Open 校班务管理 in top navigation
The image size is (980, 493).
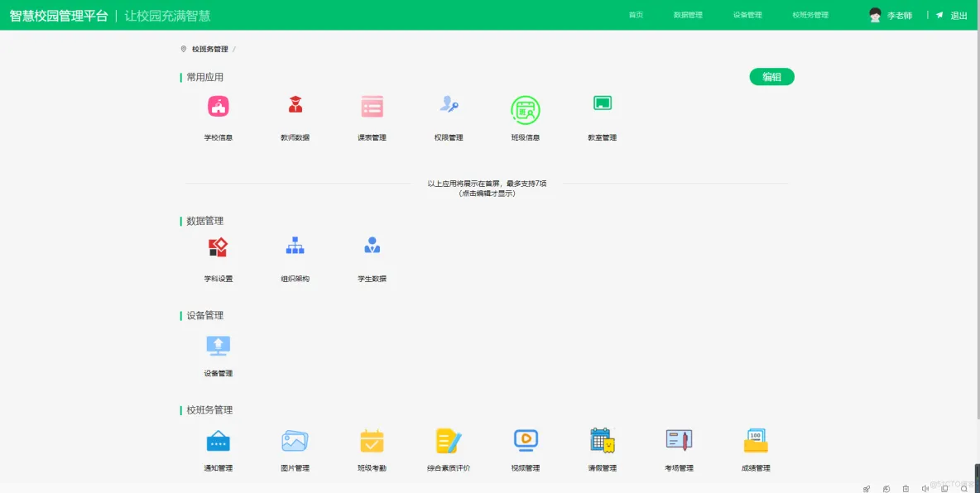tap(810, 15)
